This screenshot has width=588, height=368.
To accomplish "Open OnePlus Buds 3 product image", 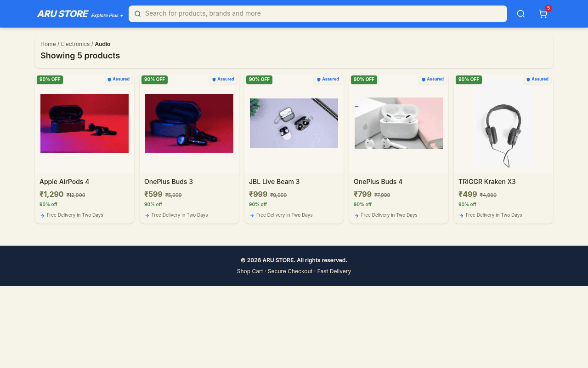I will click(x=189, y=123).
